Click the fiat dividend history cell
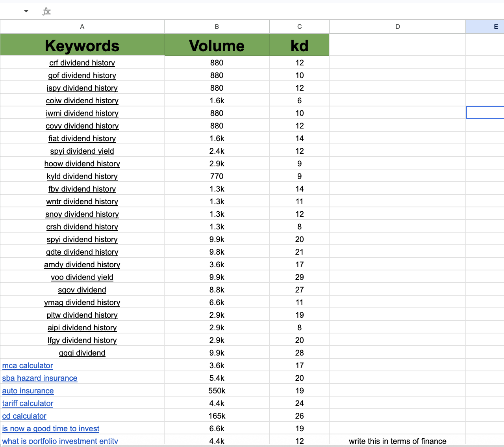The height and width of the screenshot is (447, 504). (82, 138)
